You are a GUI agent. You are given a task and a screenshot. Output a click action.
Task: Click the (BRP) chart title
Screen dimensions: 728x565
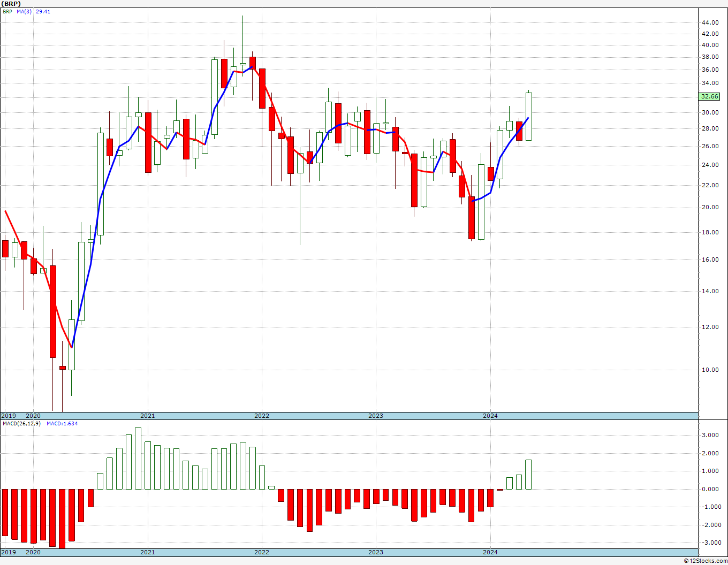tap(11, 3)
